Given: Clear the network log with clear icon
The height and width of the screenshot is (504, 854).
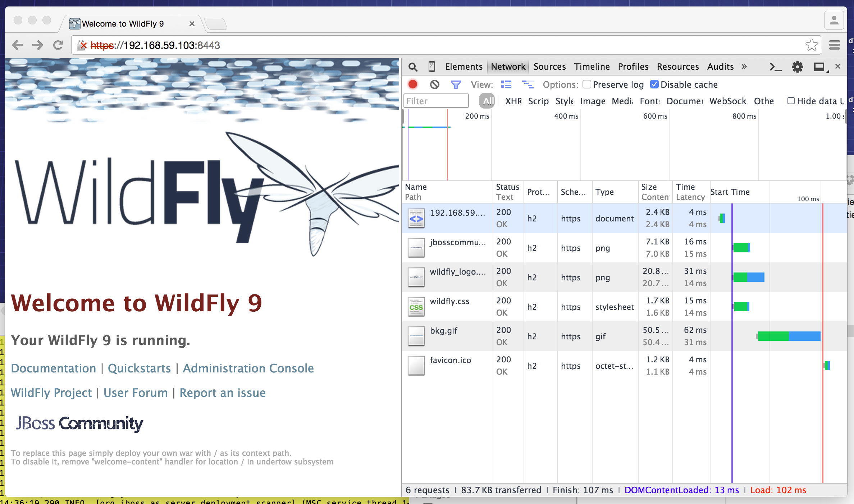Looking at the screenshot, I should [x=434, y=84].
